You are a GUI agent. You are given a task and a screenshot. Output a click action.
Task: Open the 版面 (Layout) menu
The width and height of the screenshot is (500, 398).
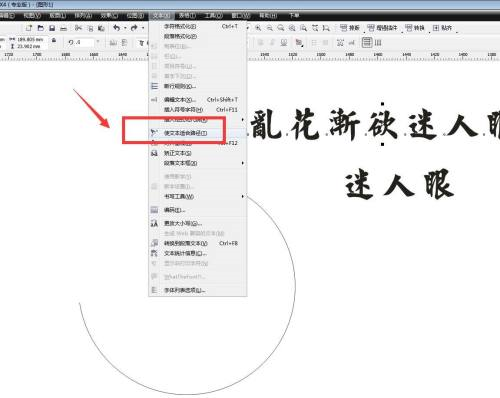(58, 16)
